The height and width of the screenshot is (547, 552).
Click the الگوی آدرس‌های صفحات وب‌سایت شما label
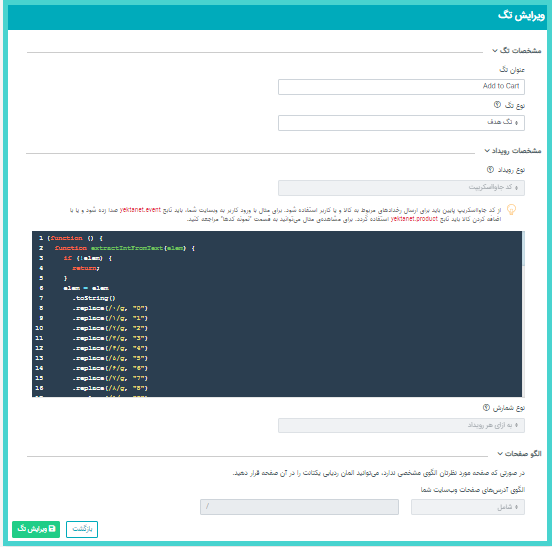(x=473, y=490)
